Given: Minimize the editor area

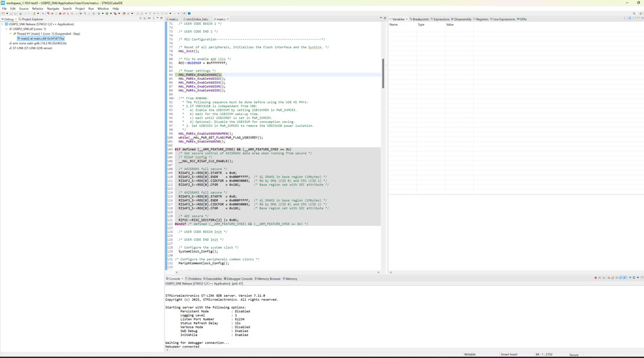Looking at the screenshot, I should click(381, 19).
